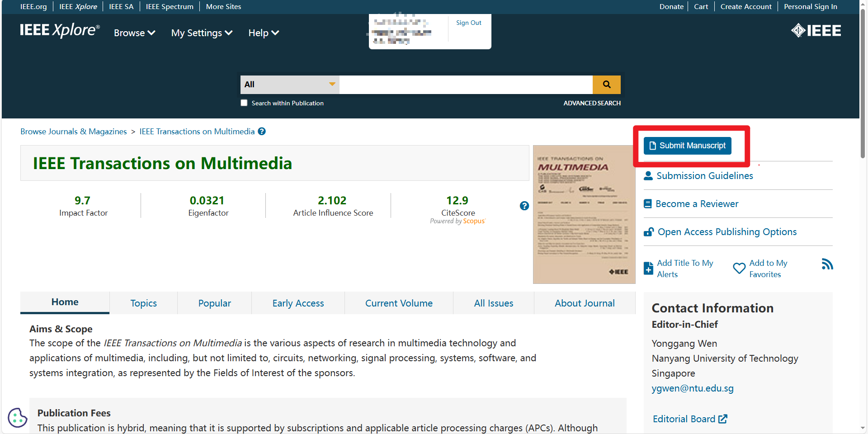
Task: Open the All search category dropdown
Action: click(x=290, y=85)
